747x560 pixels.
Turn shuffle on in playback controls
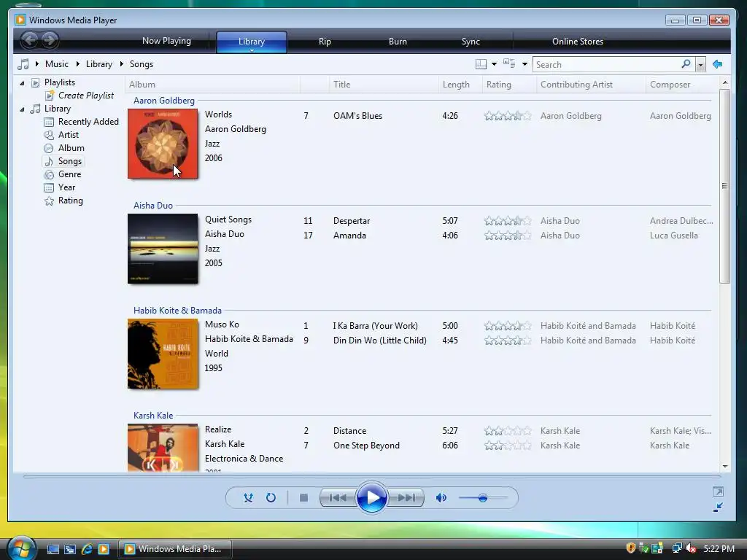(248, 497)
